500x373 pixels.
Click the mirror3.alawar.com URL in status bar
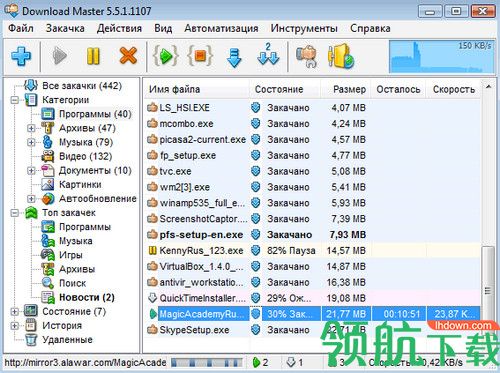tap(85, 362)
